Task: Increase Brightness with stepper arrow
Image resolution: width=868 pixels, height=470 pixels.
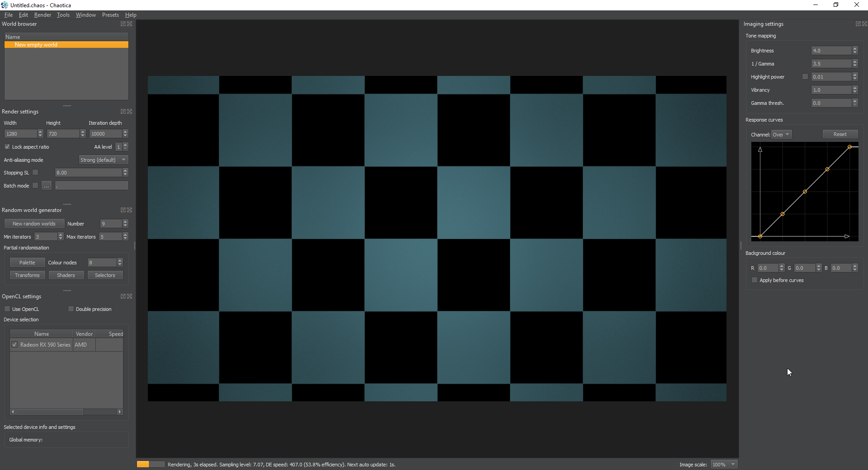Action: [x=855, y=49]
